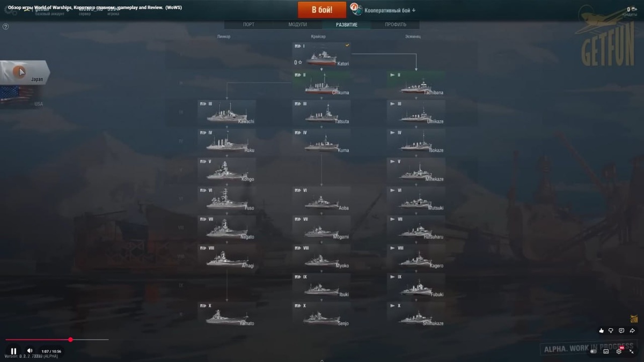Mute the video volume speaker icon
The height and width of the screenshot is (362, 644).
(x=30, y=351)
